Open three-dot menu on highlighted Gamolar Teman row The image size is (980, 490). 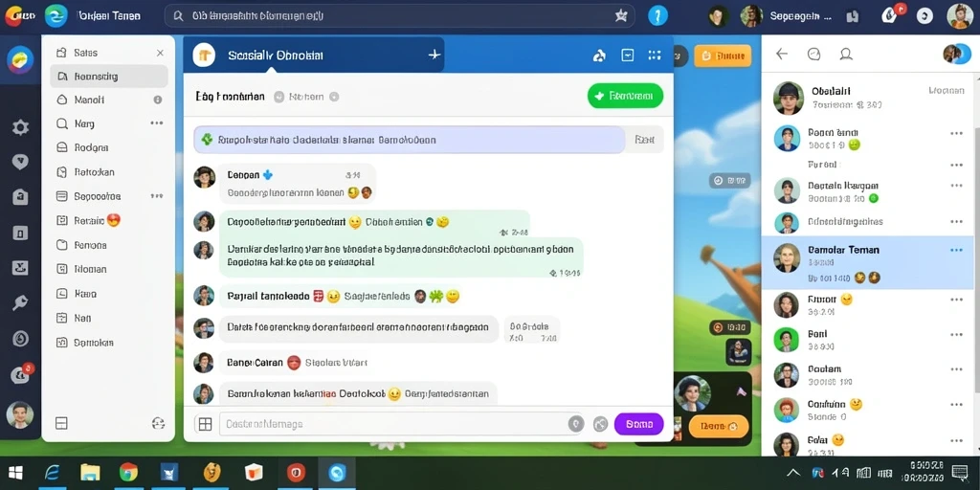point(956,250)
